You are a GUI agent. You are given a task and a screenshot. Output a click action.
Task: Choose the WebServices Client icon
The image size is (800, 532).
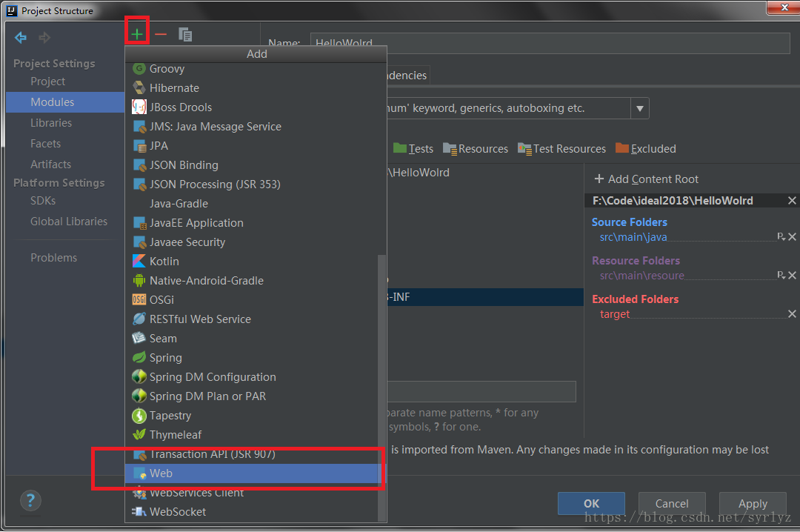[x=139, y=493]
